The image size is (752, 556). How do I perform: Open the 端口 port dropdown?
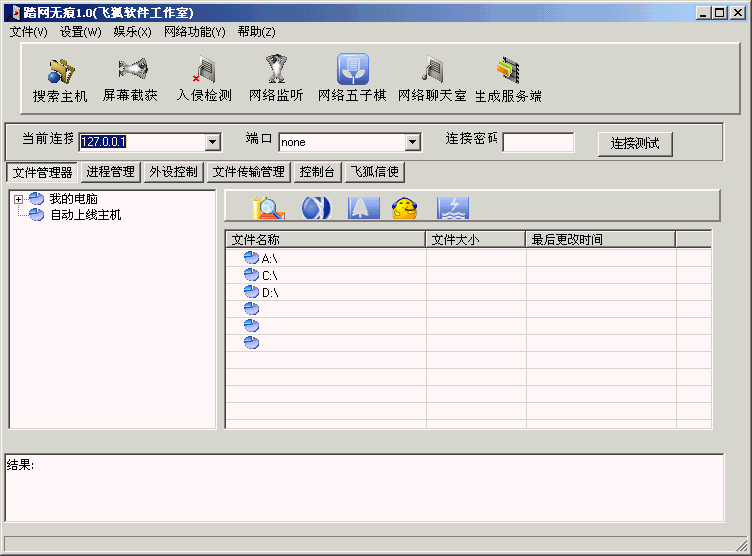(x=412, y=143)
